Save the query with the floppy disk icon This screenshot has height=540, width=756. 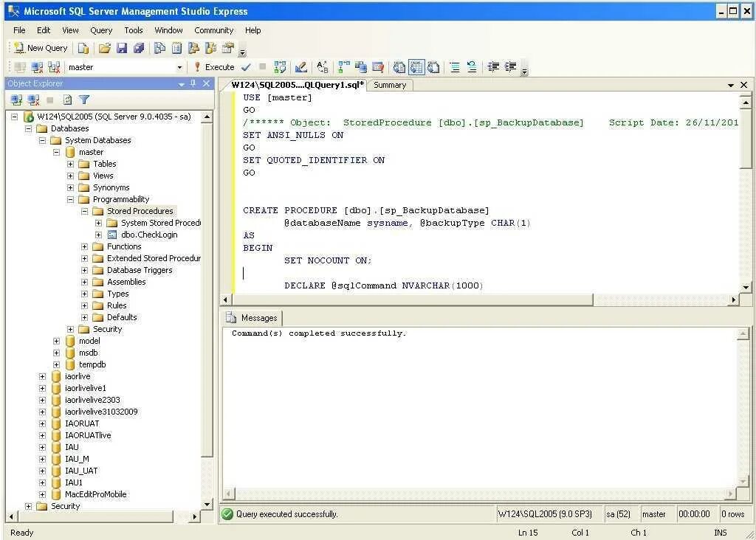pos(122,48)
